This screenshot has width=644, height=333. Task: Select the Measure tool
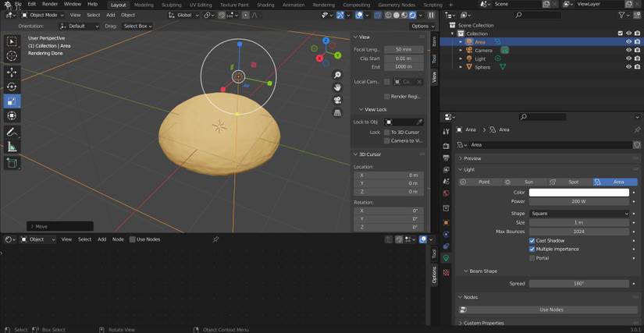(x=12, y=147)
